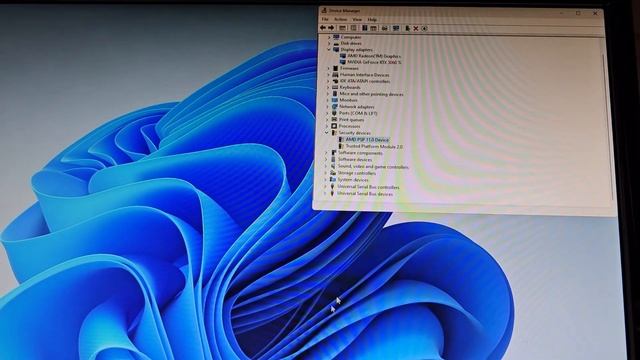Scan for hardware changes via monitor icon
Screen dimensions: 640x360
[x=396, y=28]
